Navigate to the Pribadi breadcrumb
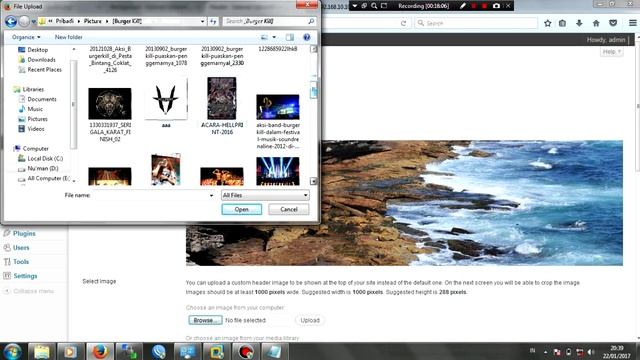Image resolution: width=640 pixels, height=360 pixels. click(64, 21)
